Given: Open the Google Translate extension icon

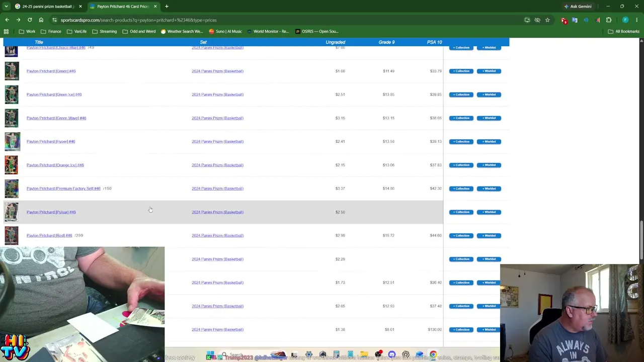Looking at the screenshot, I should coord(575,20).
